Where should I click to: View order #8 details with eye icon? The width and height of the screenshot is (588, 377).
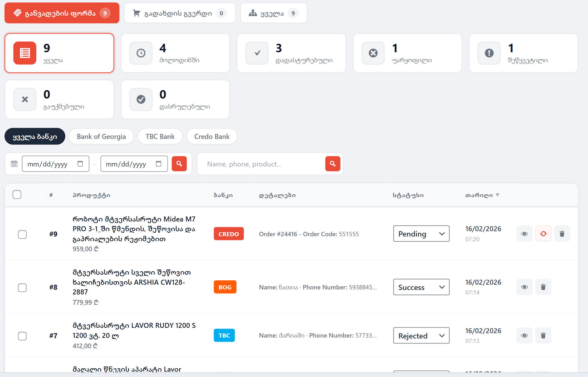[524, 287]
